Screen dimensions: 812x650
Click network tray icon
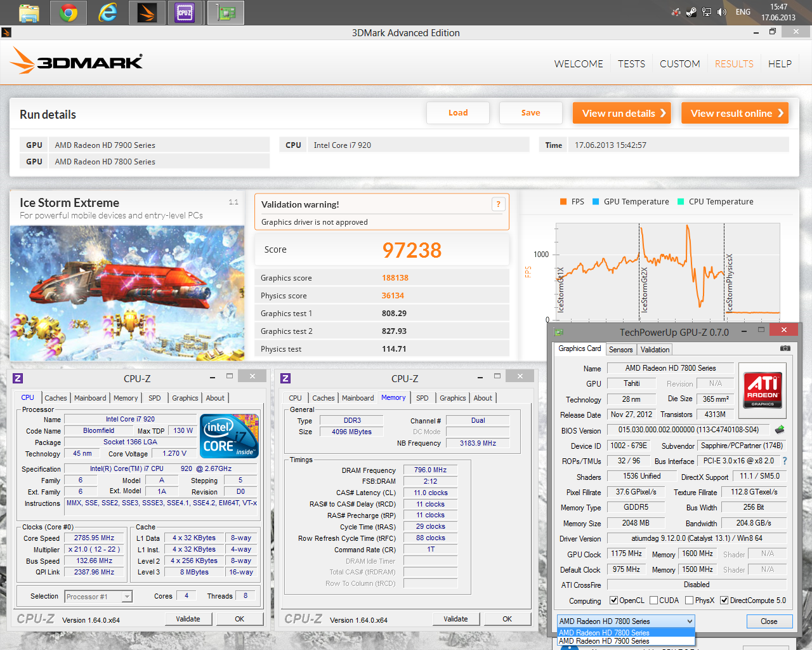coord(706,12)
